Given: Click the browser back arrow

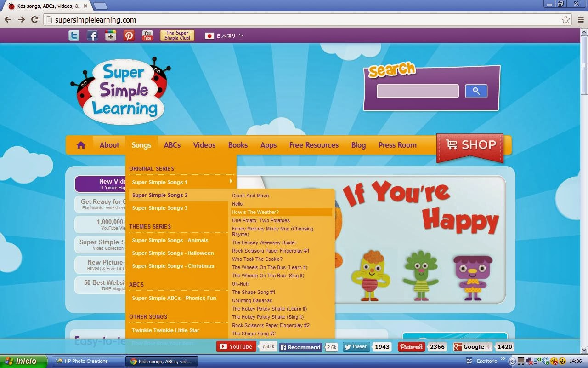Looking at the screenshot, I should [x=8, y=19].
